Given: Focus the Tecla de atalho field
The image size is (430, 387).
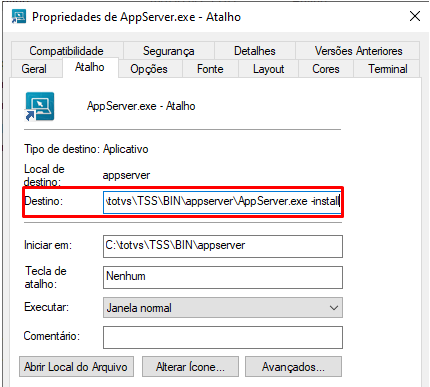Looking at the screenshot, I should coord(223,277).
